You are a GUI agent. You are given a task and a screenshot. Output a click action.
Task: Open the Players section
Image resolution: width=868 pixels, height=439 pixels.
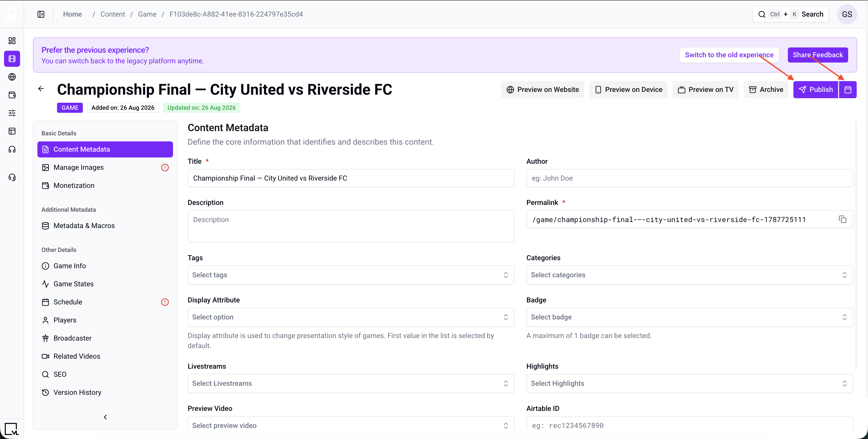coord(105,320)
